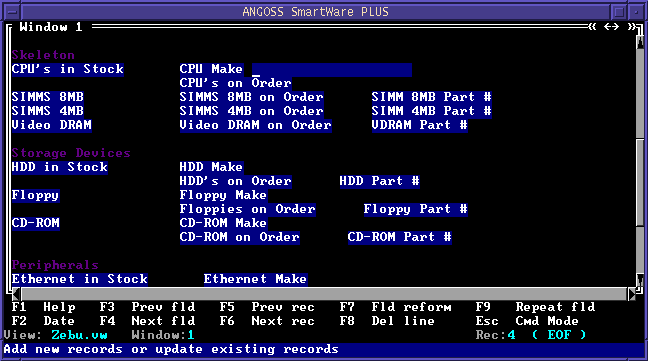Image resolution: width=648 pixels, height=361 pixels.
Task: Select SIMM 8MB Part # field
Action: (x=431, y=97)
